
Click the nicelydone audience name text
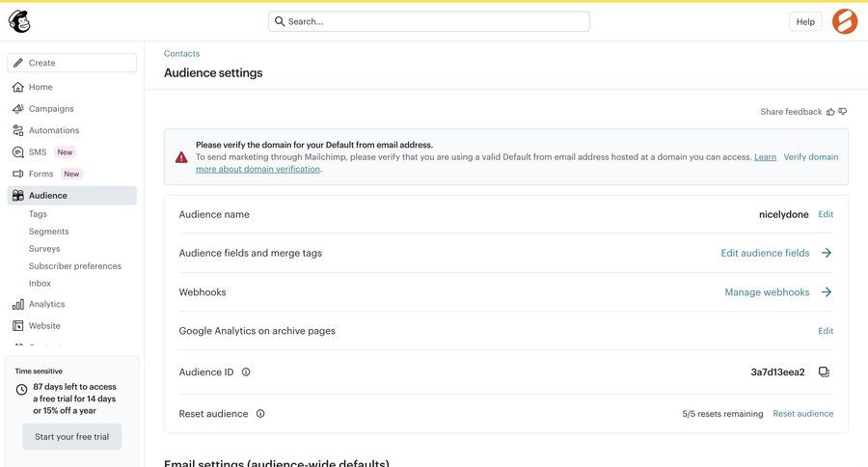783,214
